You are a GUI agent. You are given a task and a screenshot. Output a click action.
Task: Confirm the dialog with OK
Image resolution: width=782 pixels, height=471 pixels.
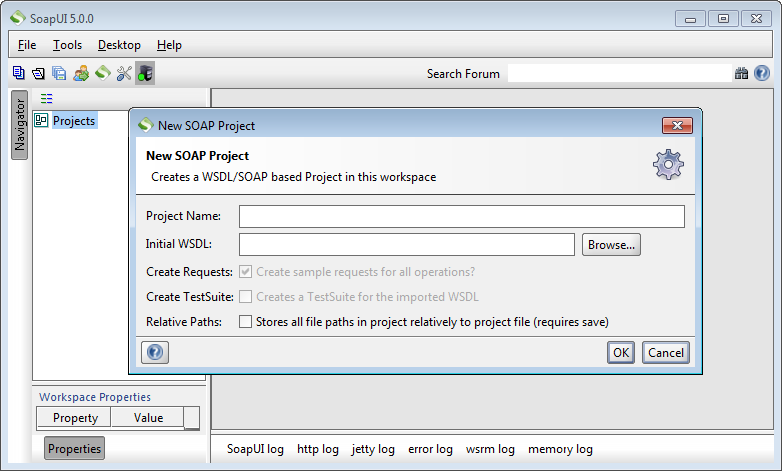pos(621,352)
